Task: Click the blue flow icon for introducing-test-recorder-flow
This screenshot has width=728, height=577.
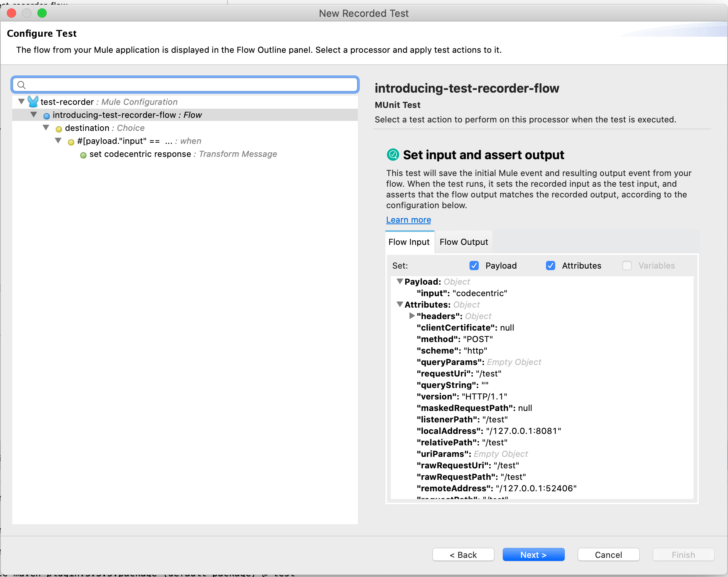Action: [47, 116]
